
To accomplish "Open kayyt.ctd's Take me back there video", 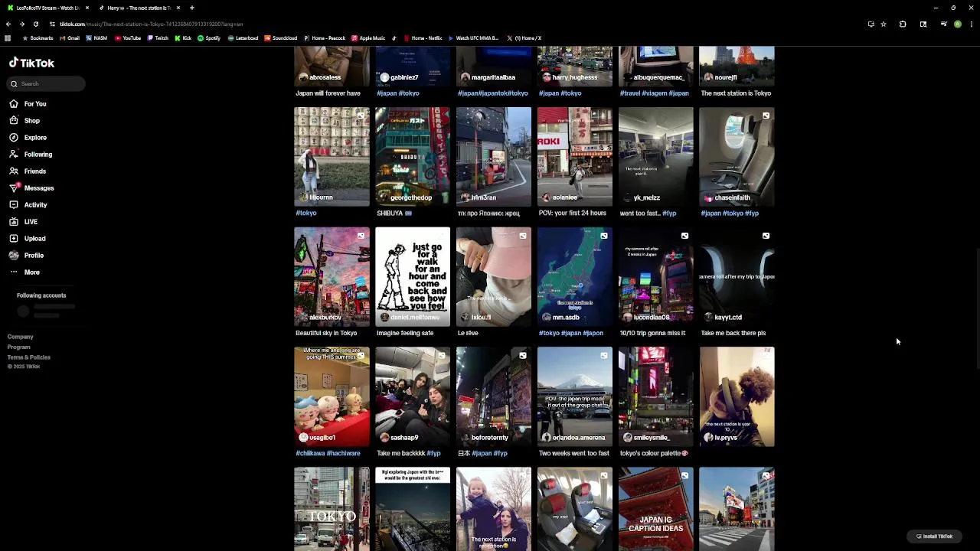I will pyautogui.click(x=737, y=277).
